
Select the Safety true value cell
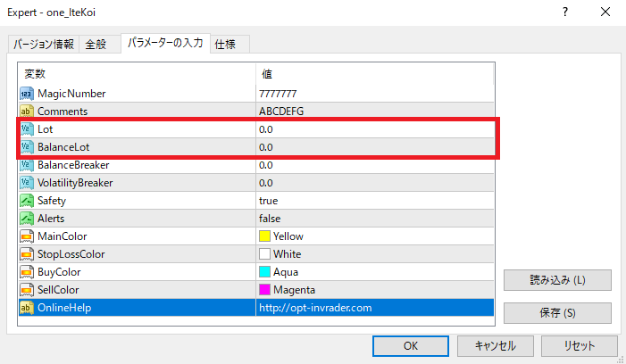pos(373,201)
